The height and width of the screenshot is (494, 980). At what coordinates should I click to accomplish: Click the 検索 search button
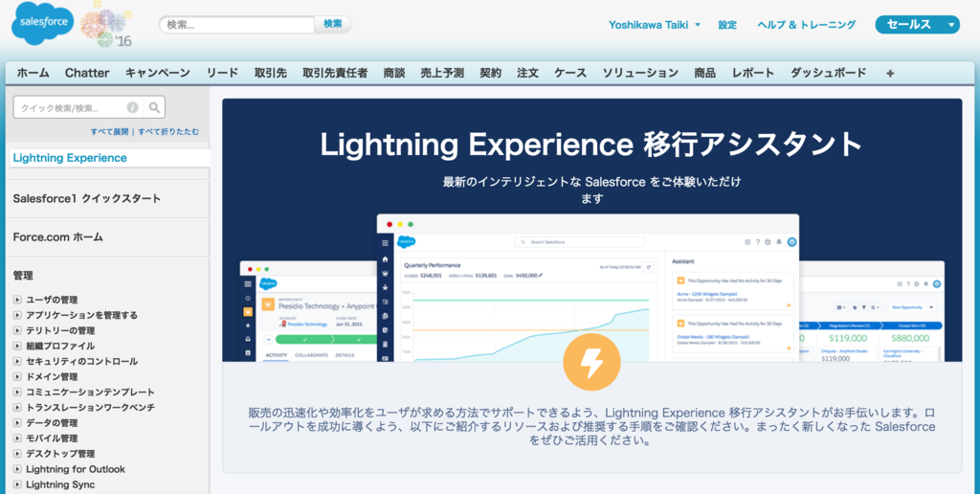coord(332,24)
